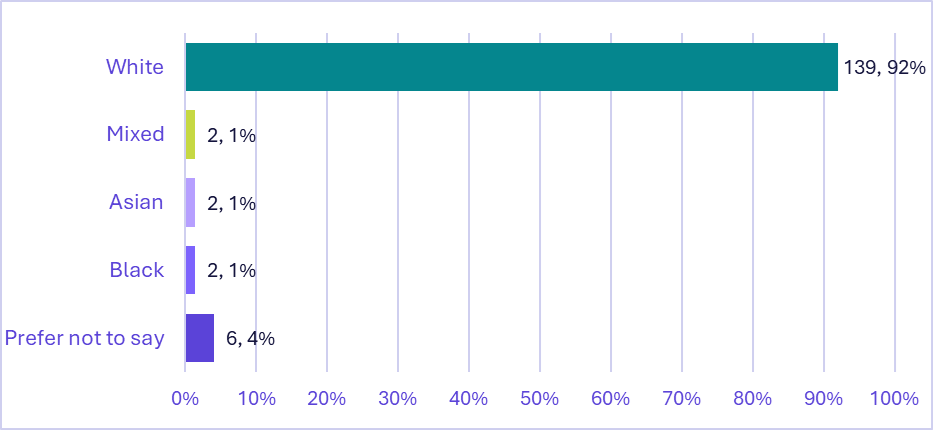Select the 70% axis tick label
Image resolution: width=933 pixels, height=430 pixels.
[681, 399]
